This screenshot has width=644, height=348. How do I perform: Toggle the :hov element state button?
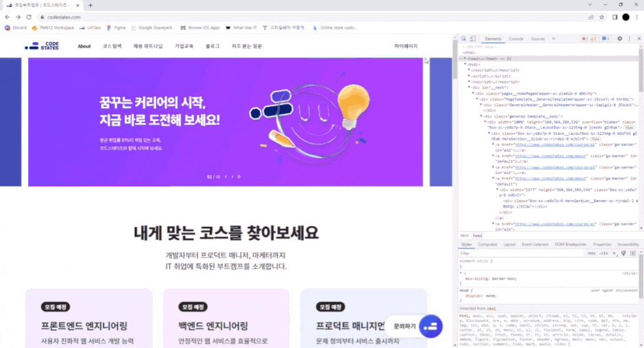591,253
